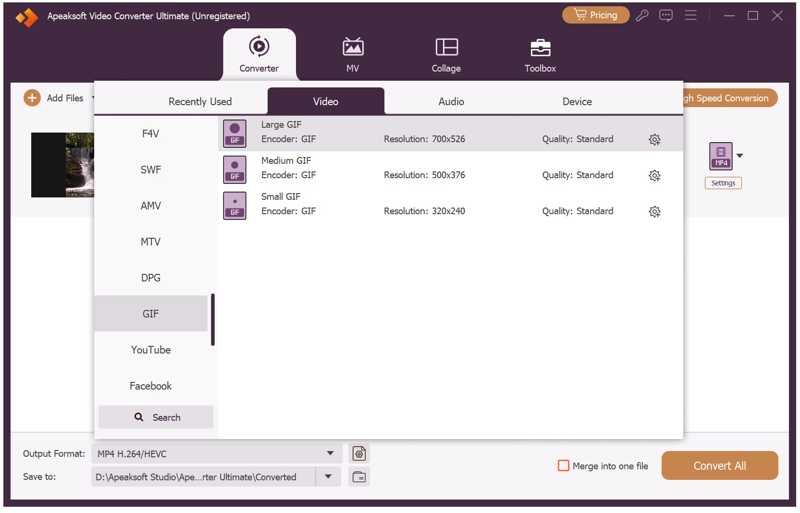Switch to the Device tab
The height and width of the screenshot is (513, 800).
pos(577,102)
